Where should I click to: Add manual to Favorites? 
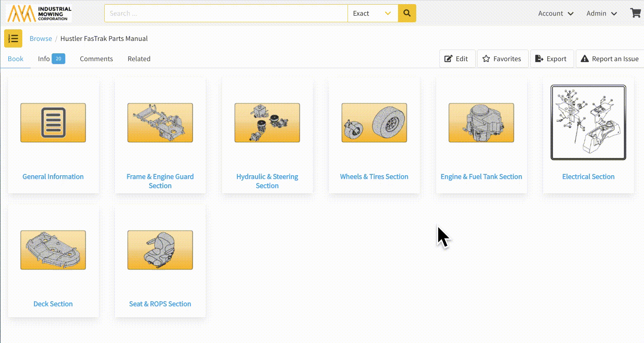coord(502,59)
